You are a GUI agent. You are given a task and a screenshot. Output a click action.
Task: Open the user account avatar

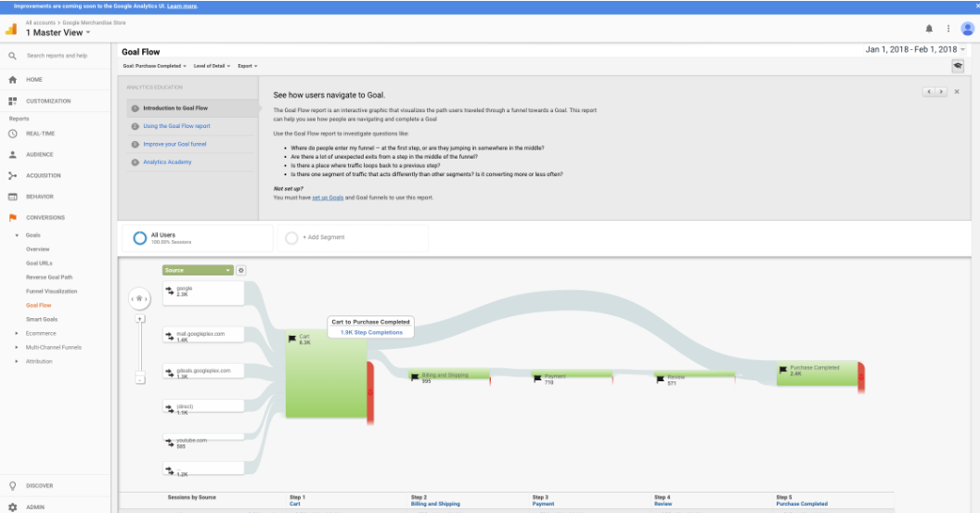[968, 29]
